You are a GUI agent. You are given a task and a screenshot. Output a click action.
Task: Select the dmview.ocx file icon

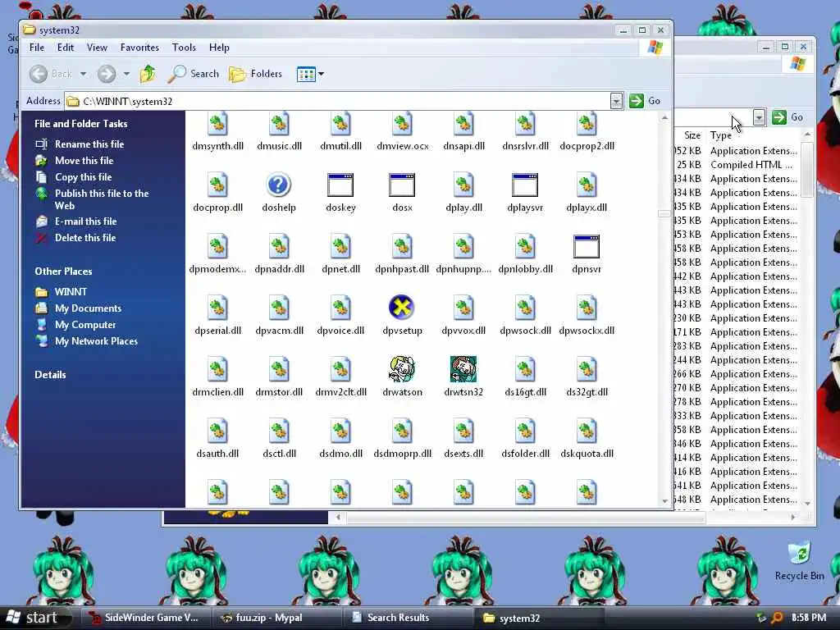[x=402, y=125]
